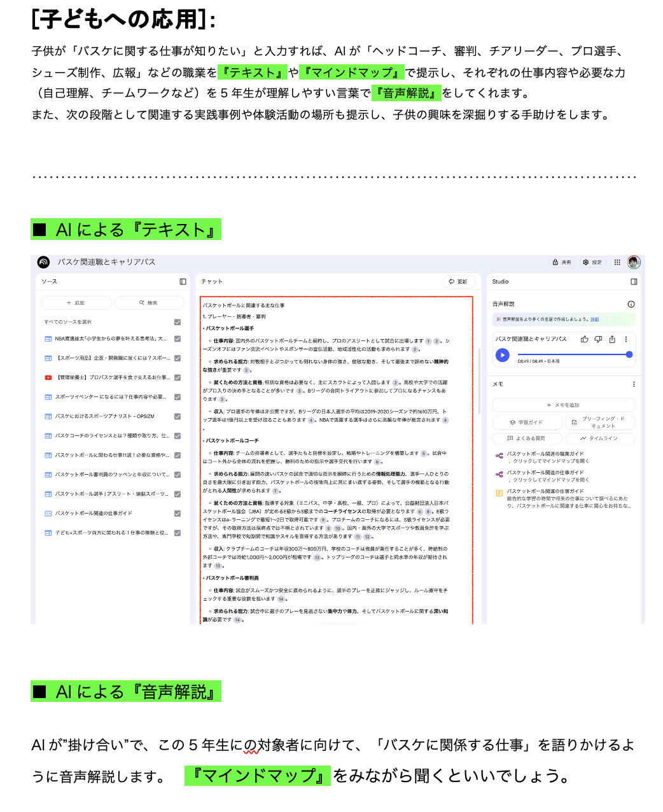Uncheck the バスケットボール審判員 source checkbox
This screenshot has width=663, height=812.
[x=178, y=475]
